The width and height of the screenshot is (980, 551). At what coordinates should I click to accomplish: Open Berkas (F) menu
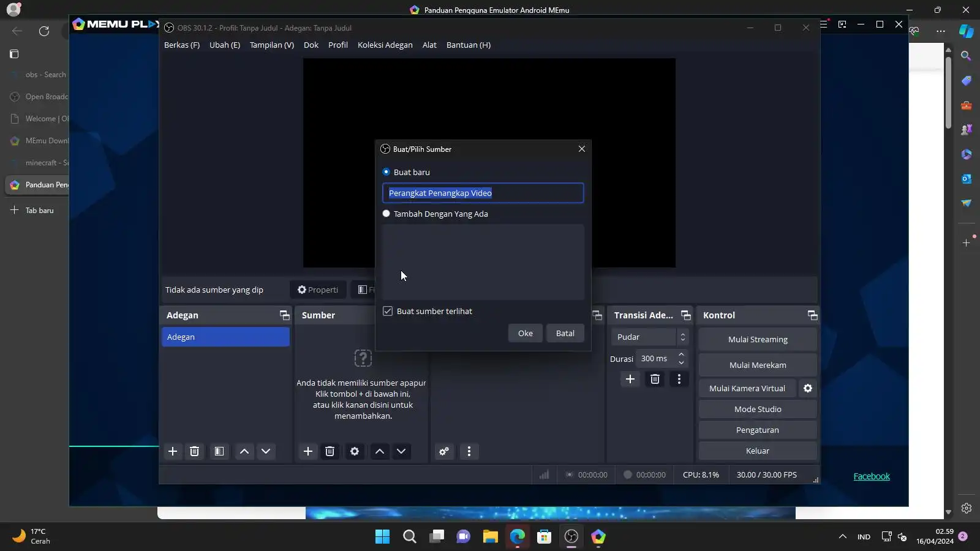182,45
